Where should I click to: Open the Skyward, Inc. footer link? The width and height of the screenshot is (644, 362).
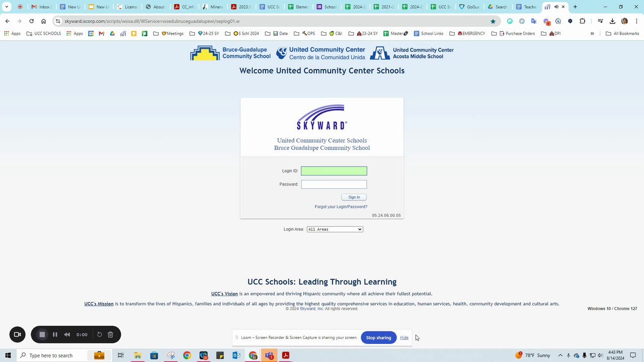(311, 309)
